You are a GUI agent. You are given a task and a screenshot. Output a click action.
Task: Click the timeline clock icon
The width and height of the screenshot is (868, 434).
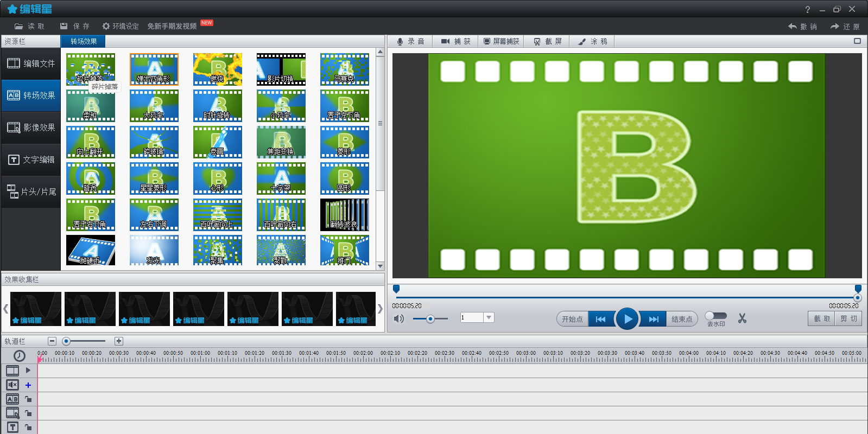click(19, 356)
